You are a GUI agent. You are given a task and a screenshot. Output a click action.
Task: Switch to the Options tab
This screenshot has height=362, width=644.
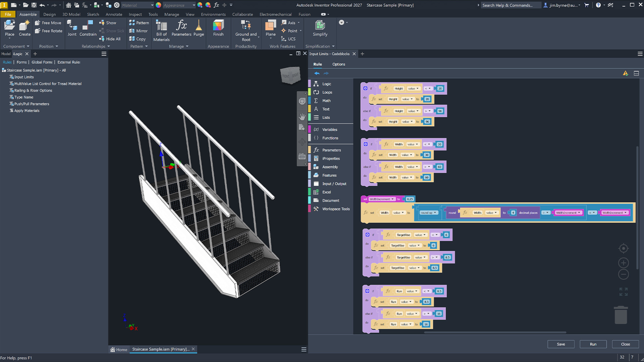point(338,64)
